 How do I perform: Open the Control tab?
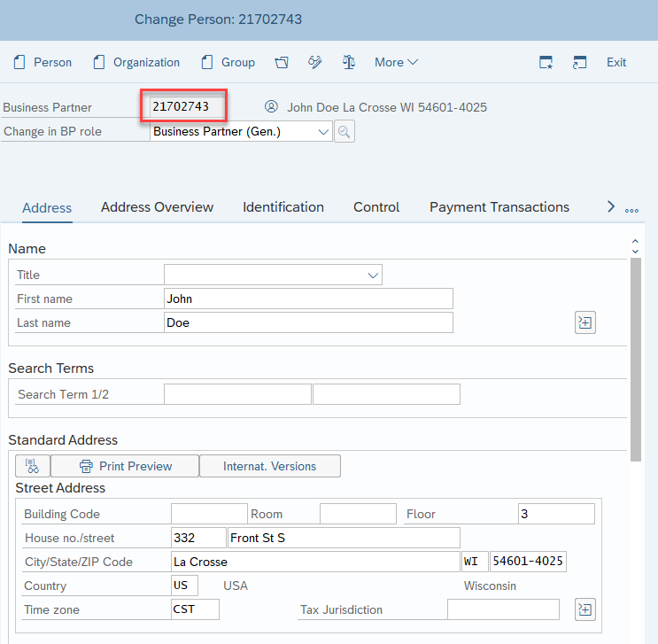click(x=376, y=207)
